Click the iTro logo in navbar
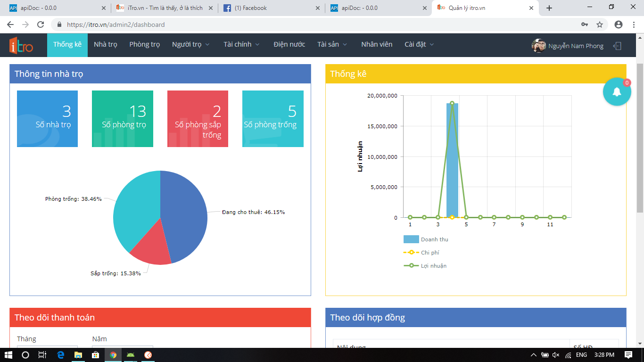Screen dimensions: 644x362 [21, 46]
